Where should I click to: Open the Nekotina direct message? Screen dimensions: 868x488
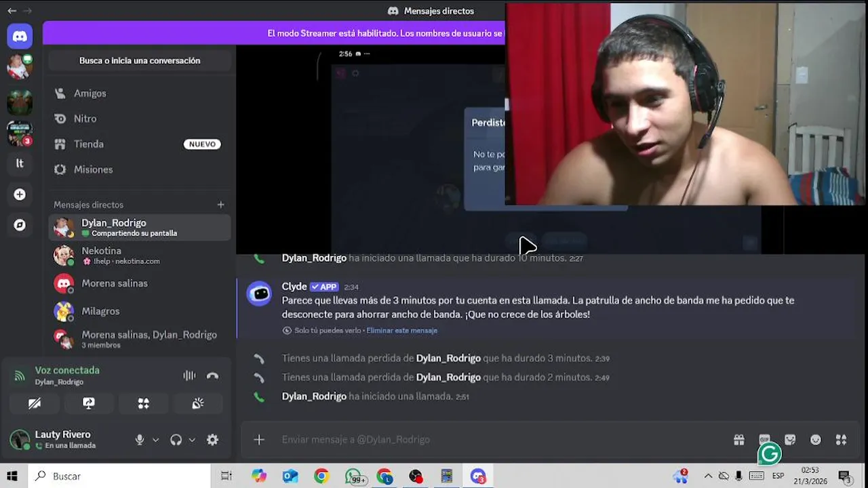[140, 256]
